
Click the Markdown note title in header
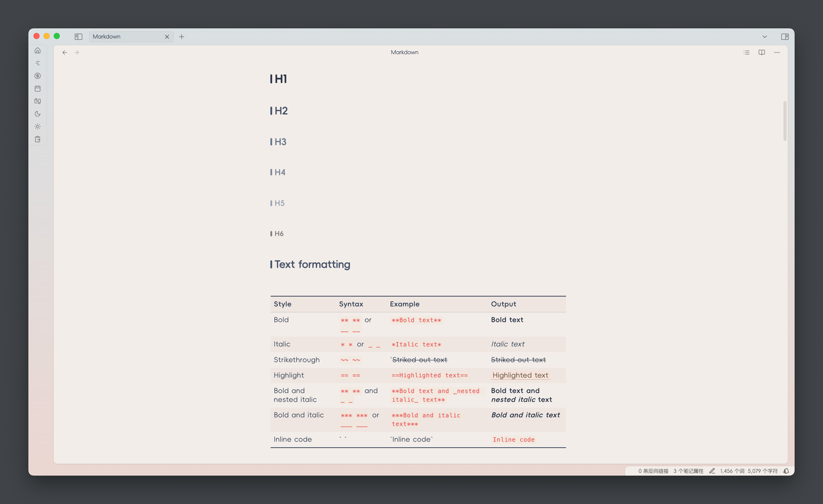point(404,52)
